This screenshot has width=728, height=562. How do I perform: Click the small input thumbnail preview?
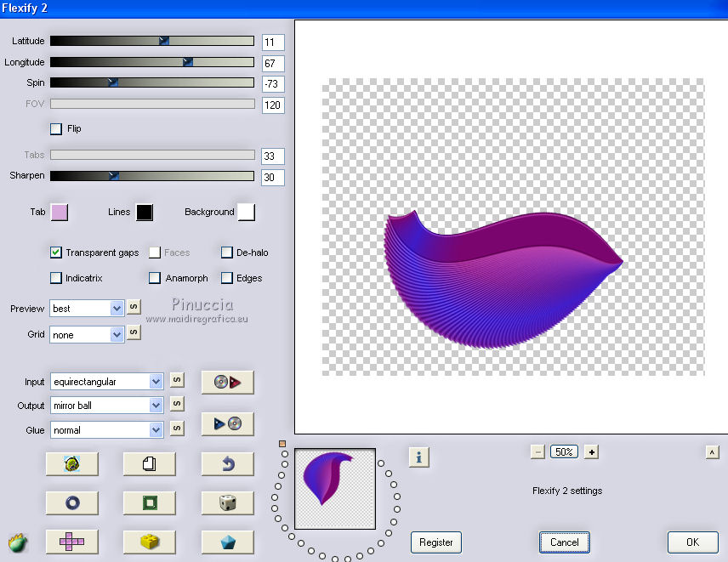tap(335, 489)
